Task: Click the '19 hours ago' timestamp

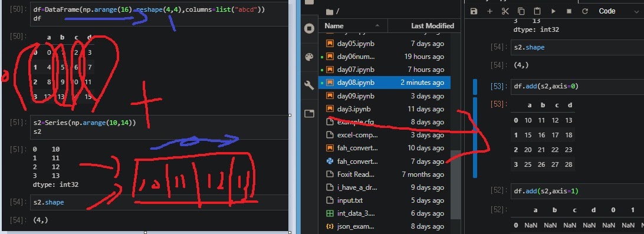Action: [424, 57]
